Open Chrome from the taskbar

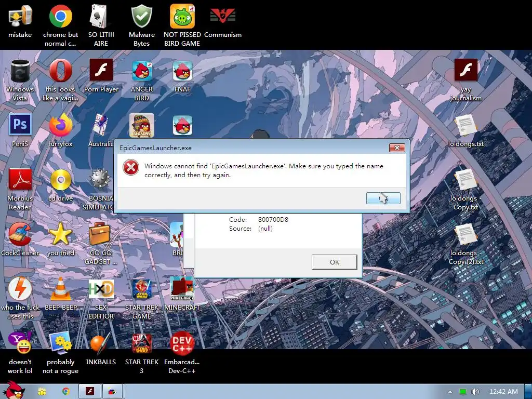pos(66,392)
